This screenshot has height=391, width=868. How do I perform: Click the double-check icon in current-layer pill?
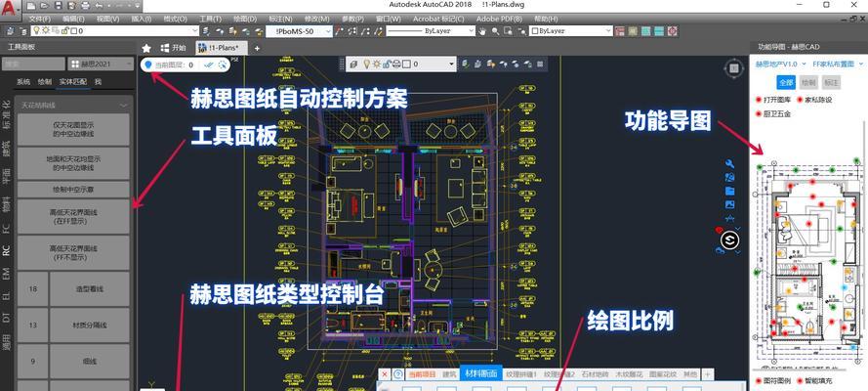pyautogui.click(x=208, y=65)
